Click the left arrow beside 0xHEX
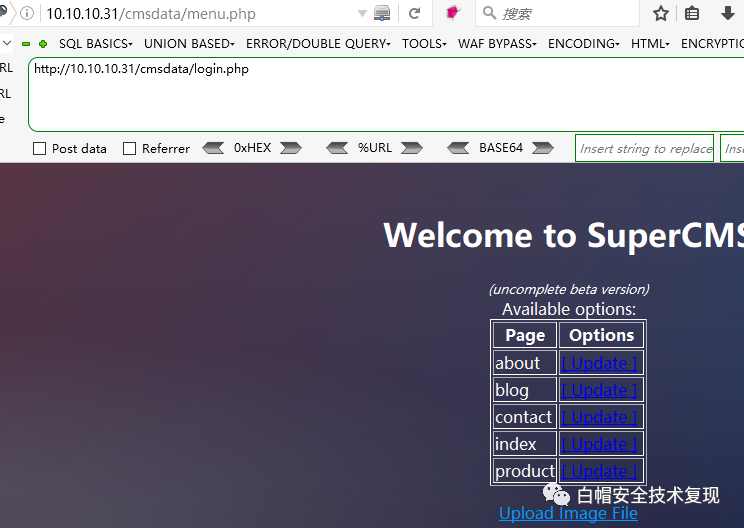Image resolution: width=744 pixels, height=528 pixels. [213, 148]
